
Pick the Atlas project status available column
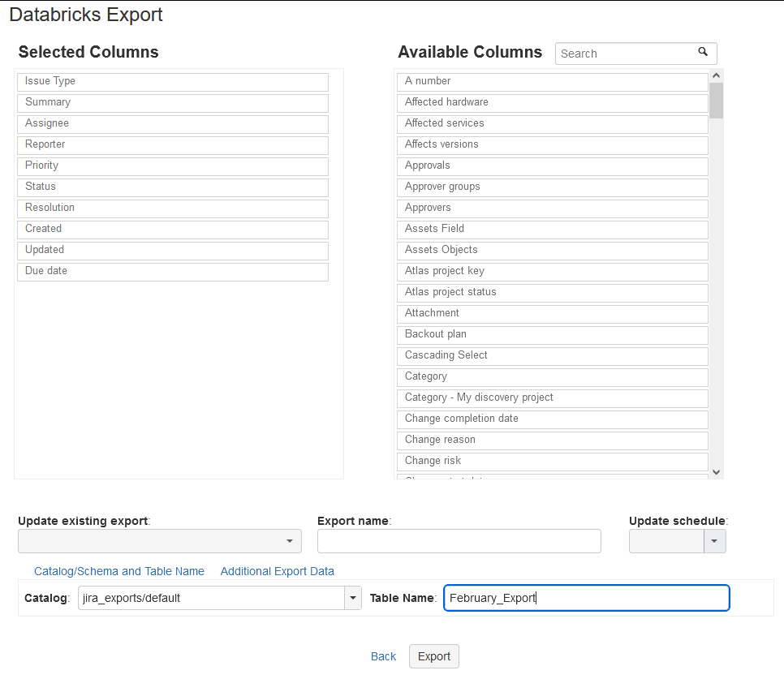(x=553, y=293)
